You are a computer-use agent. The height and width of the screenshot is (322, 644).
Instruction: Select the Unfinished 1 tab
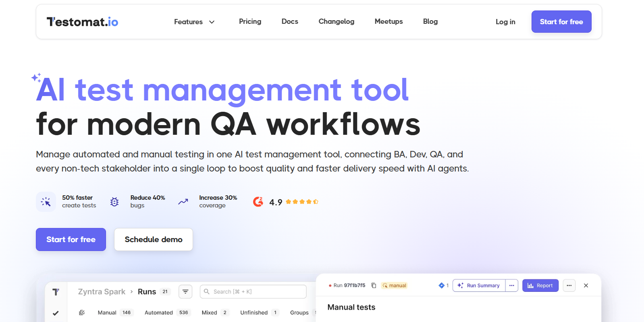coord(260,312)
